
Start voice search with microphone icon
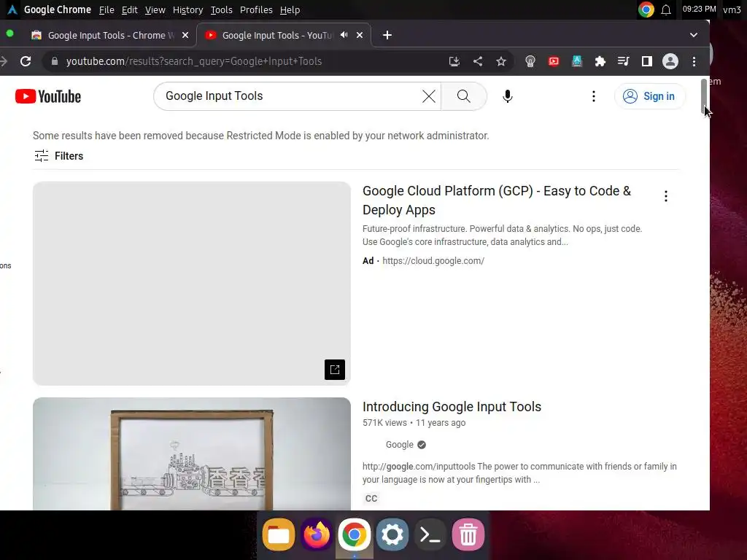(x=508, y=96)
